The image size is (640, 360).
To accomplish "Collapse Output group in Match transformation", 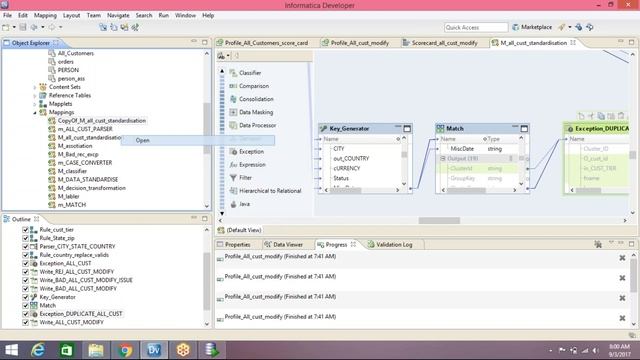I will tap(443, 158).
